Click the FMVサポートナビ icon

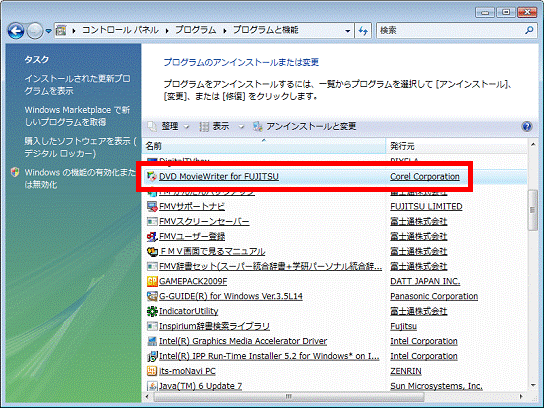coord(152,207)
